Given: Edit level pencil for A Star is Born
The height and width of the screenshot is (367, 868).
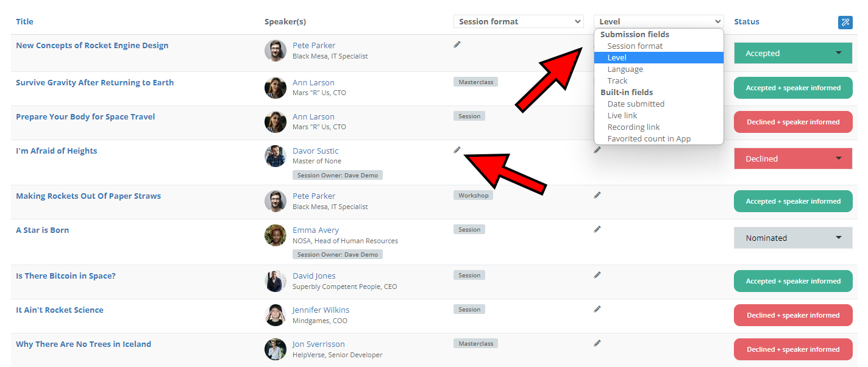Looking at the screenshot, I should [x=597, y=229].
